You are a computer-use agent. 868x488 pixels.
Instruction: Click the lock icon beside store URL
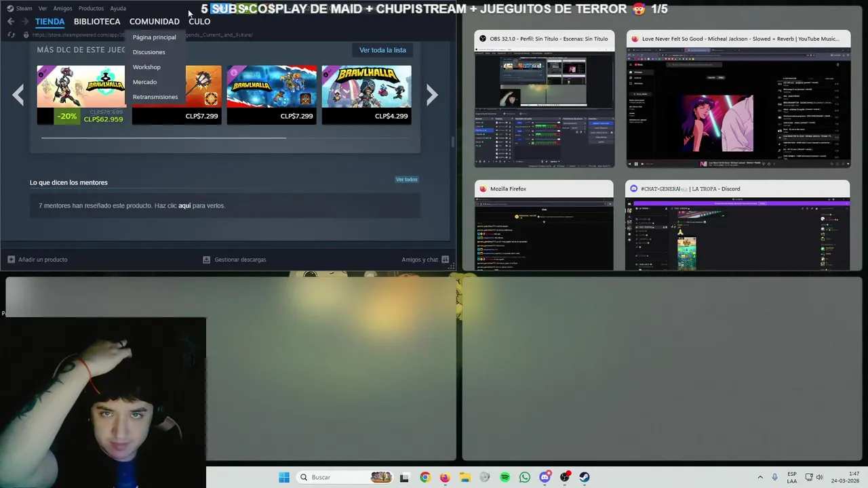tap(26, 35)
